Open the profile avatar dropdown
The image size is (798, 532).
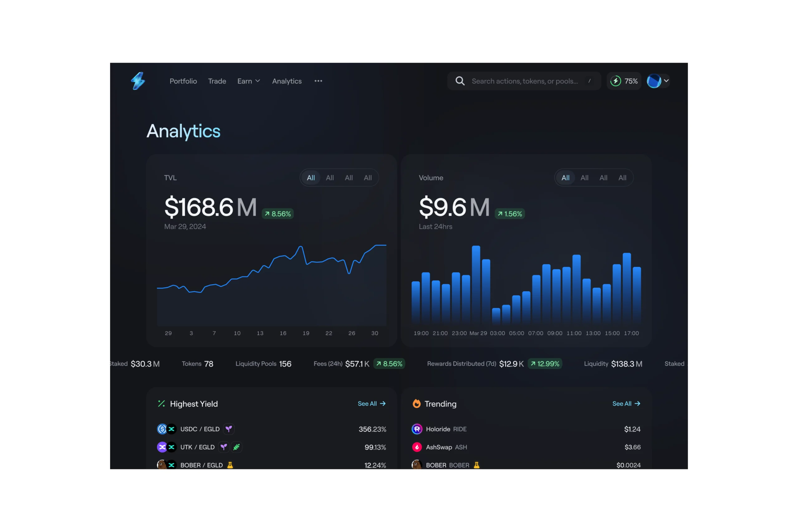657,81
